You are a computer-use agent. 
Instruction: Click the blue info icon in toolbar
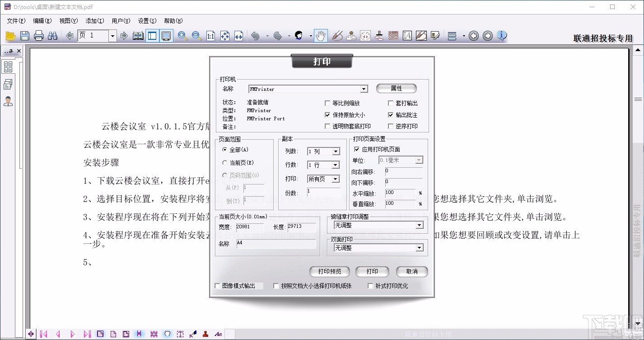[502, 36]
